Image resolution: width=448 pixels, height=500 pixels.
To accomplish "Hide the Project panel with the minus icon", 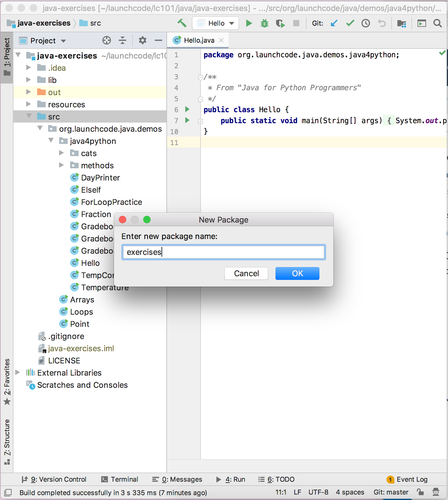I will click(158, 40).
